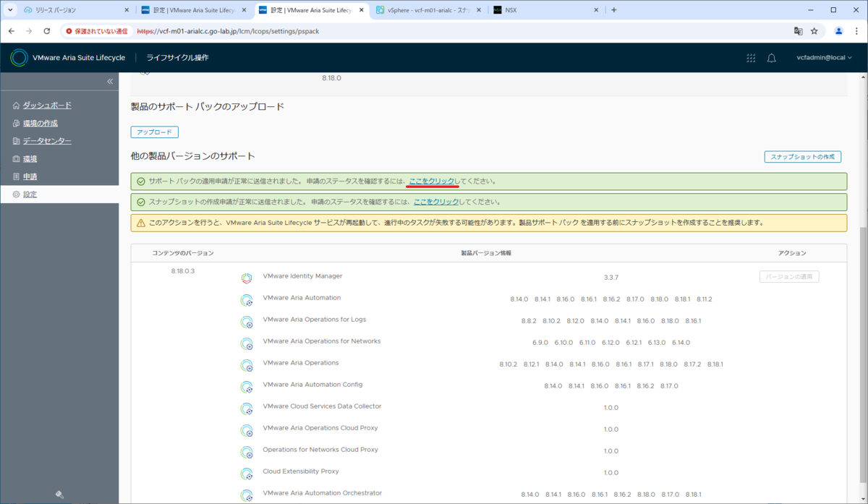Click the スナップショットの作成 button

(802, 157)
